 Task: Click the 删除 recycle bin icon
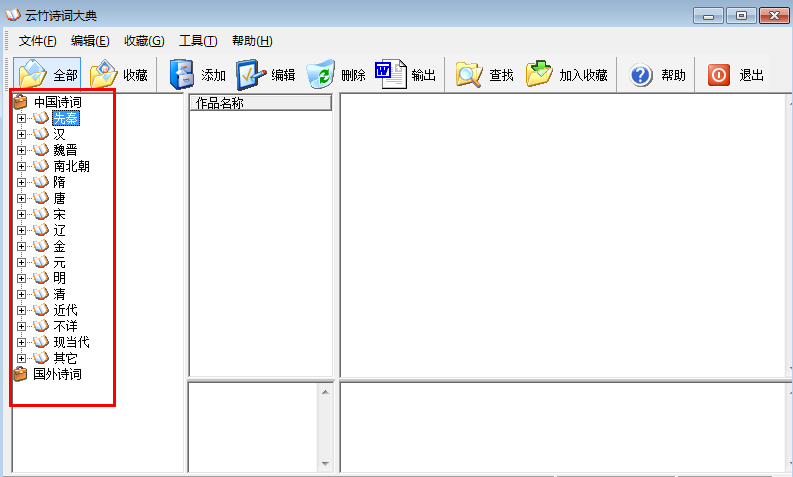coord(321,75)
